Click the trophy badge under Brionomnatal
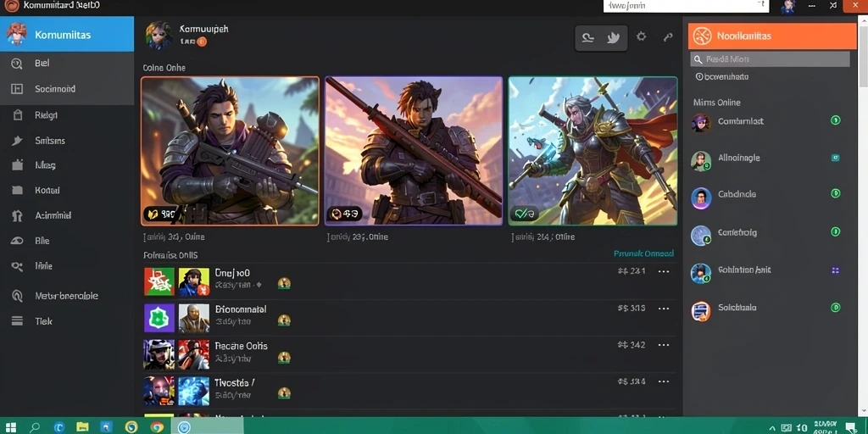Image resolution: width=868 pixels, height=434 pixels. click(x=284, y=320)
